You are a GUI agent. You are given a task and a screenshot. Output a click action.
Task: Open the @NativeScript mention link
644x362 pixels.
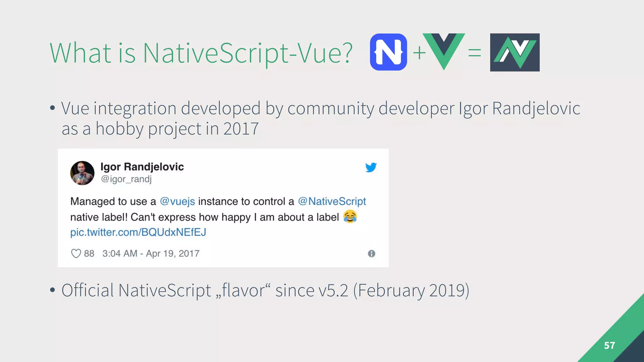click(332, 201)
